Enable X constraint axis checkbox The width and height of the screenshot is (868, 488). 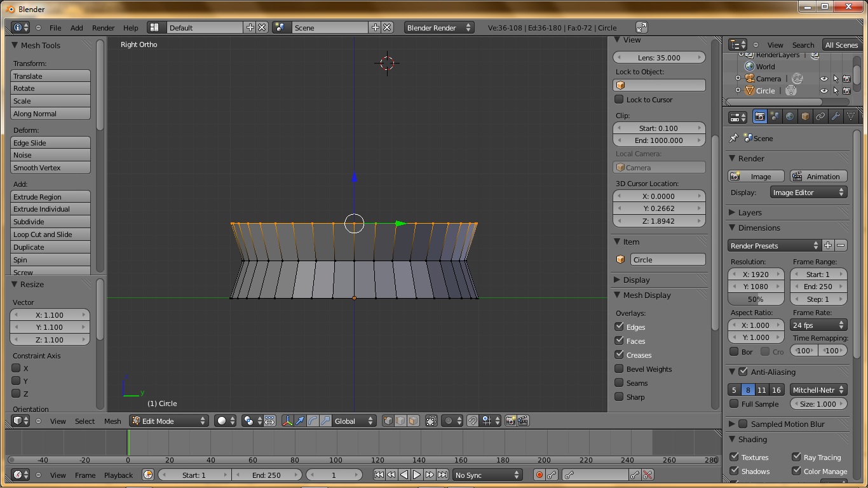pos(17,368)
